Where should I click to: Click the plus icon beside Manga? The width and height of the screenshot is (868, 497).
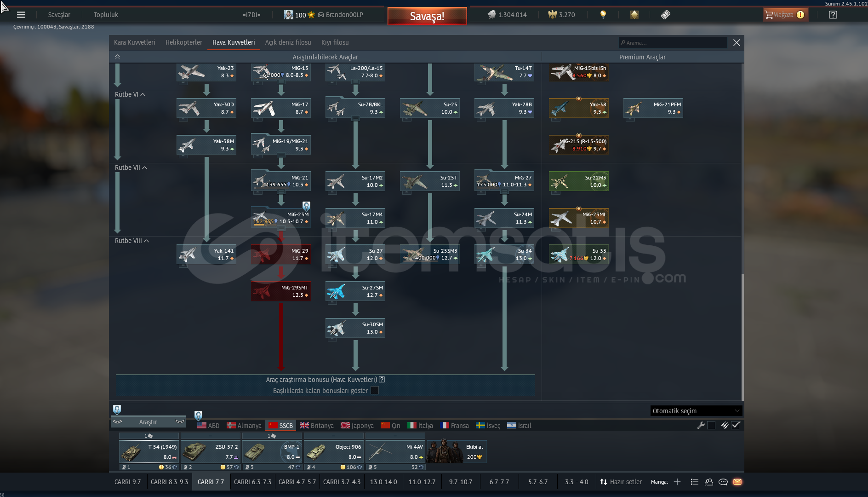point(677,482)
